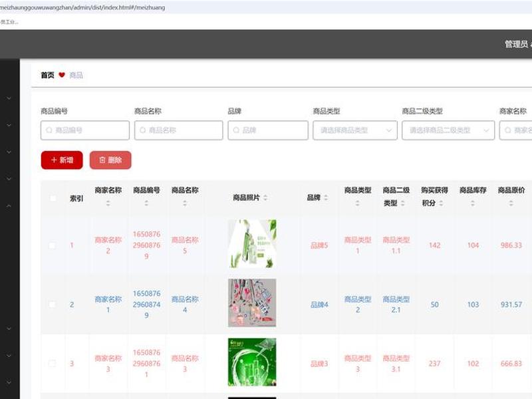Sort by 商品编号 column arrows
Image resolution: width=532 pixels, height=399 pixels.
point(146,203)
